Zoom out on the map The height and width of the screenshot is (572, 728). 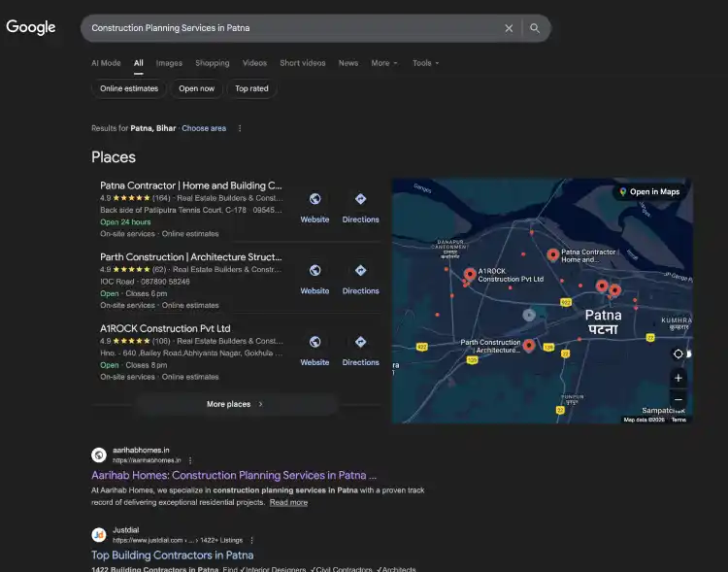678,399
